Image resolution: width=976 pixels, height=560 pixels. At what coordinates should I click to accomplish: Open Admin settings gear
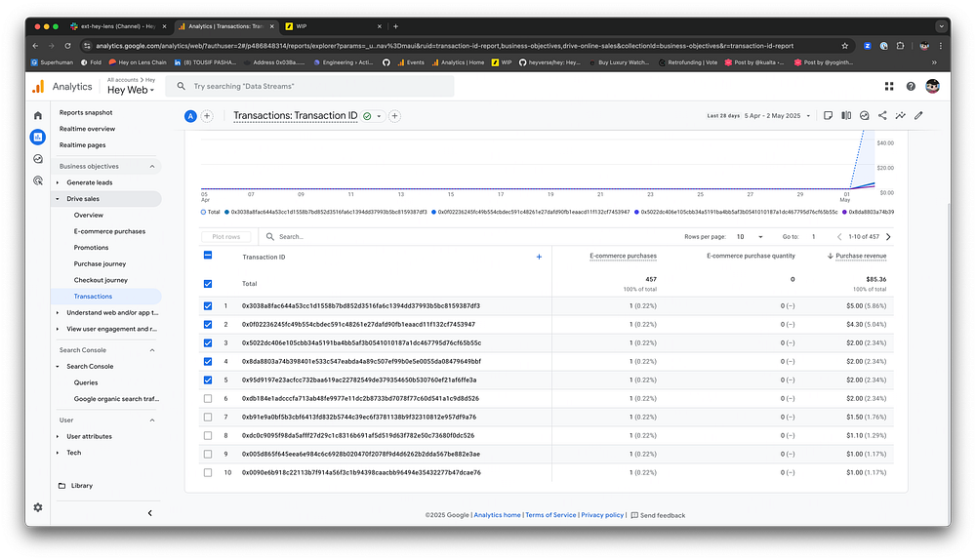[x=38, y=507]
